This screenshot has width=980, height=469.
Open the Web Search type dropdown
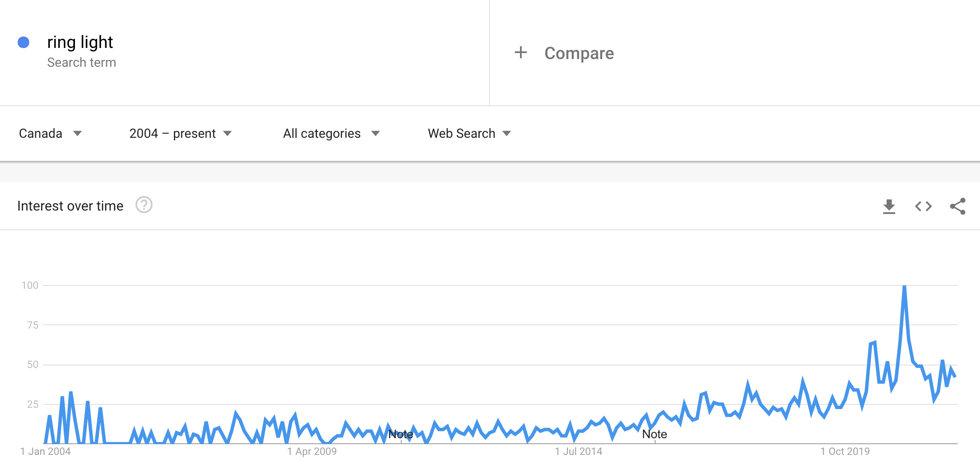[469, 134]
